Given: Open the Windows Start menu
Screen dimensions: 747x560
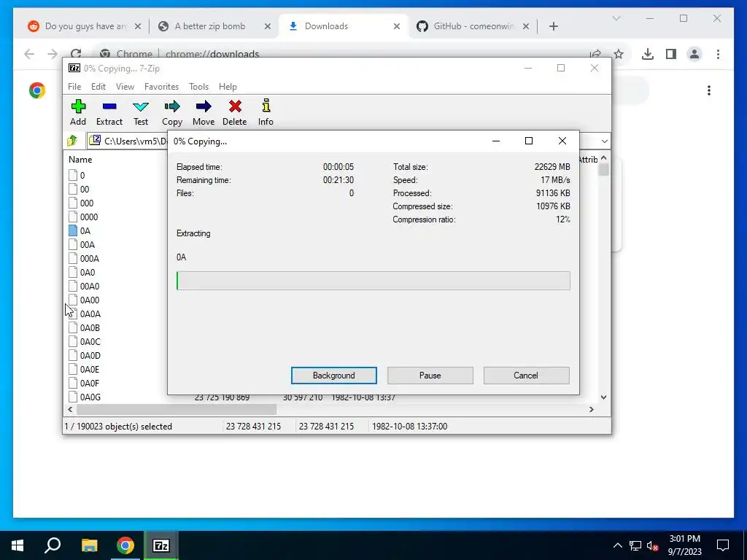Looking at the screenshot, I should [18, 545].
